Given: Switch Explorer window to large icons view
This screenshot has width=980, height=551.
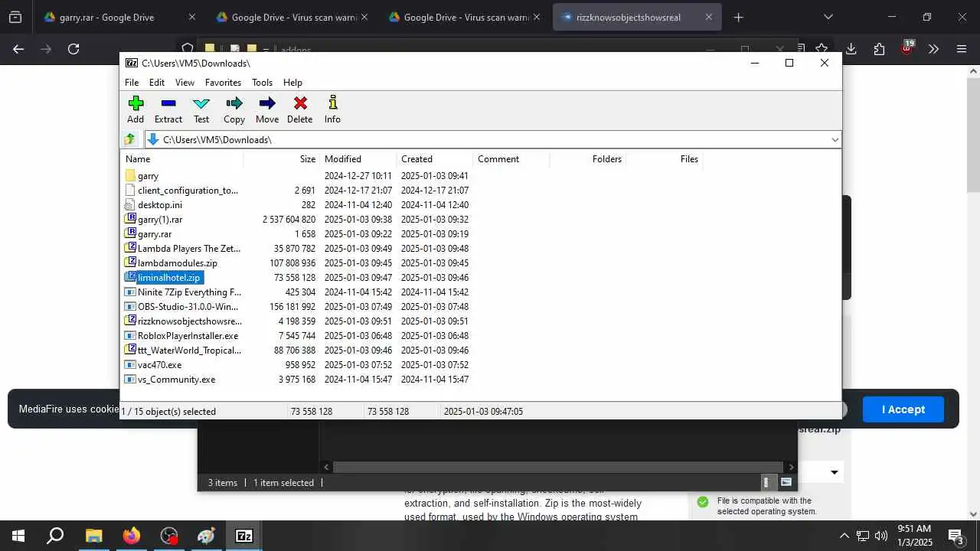Looking at the screenshot, I should tap(786, 482).
